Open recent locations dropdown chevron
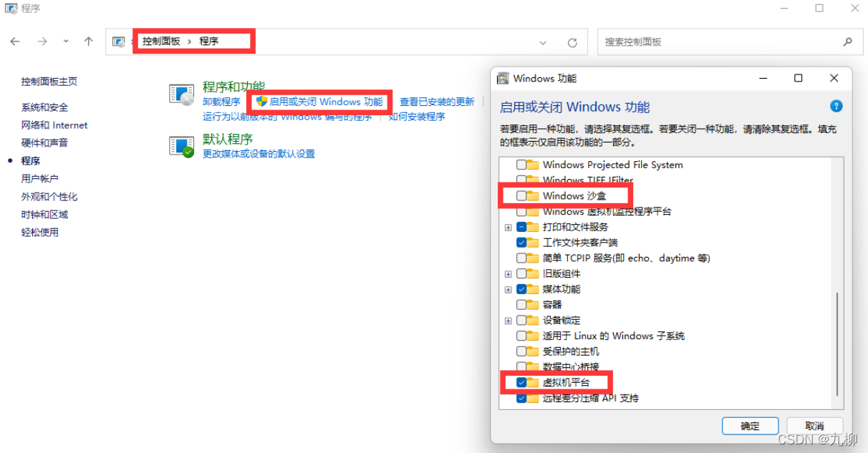Image resolution: width=868 pixels, height=453 pixels. click(x=66, y=42)
